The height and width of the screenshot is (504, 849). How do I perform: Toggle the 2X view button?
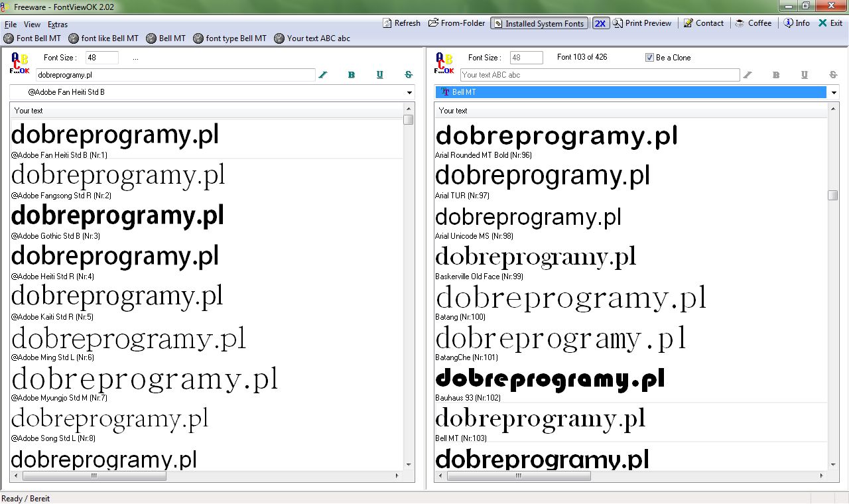(x=600, y=23)
